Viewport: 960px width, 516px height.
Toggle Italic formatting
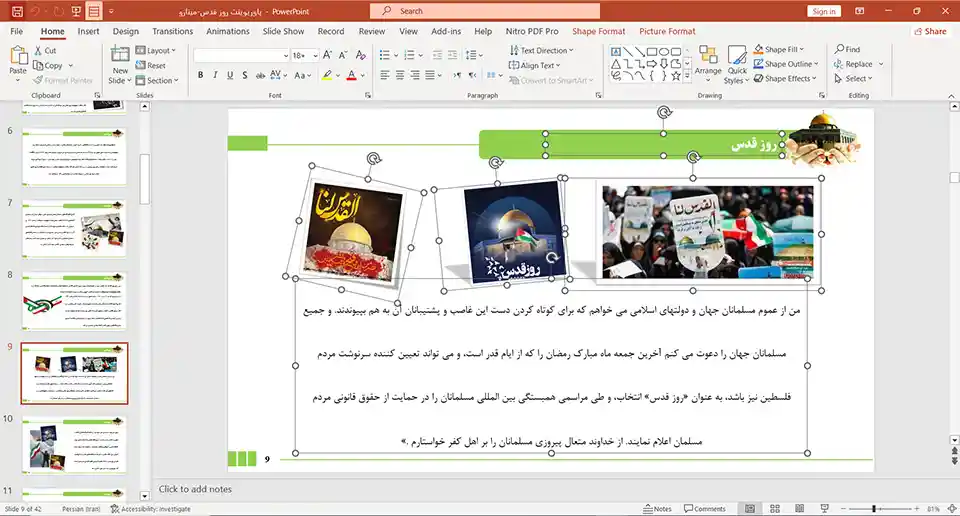[215, 75]
